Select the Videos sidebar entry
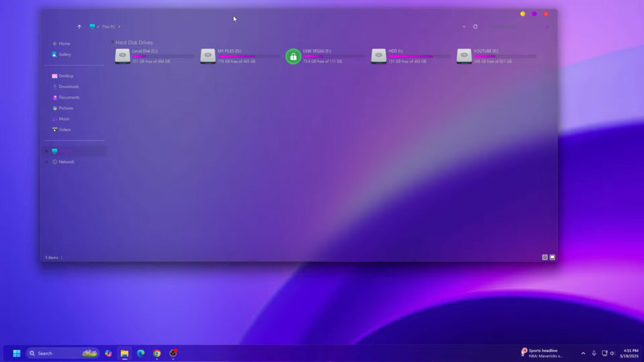 (x=64, y=129)
